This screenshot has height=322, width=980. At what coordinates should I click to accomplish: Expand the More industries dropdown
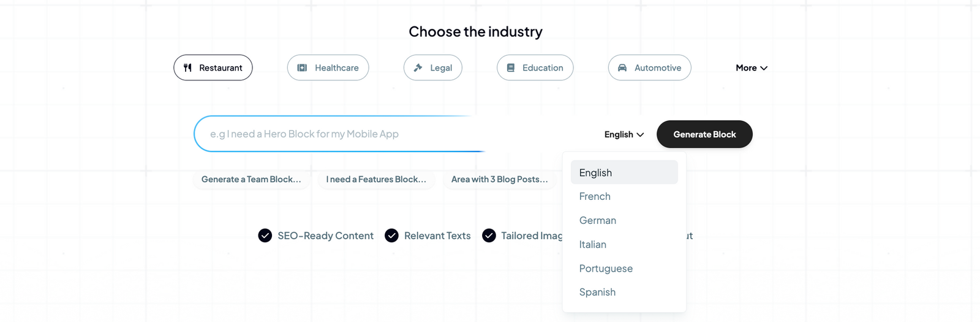(x=751, y=68)
